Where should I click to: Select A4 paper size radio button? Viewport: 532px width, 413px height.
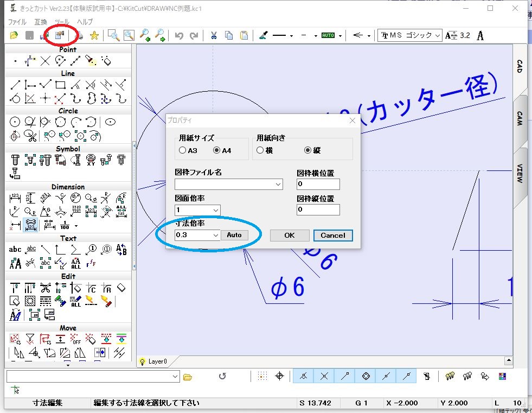point(217,150)
